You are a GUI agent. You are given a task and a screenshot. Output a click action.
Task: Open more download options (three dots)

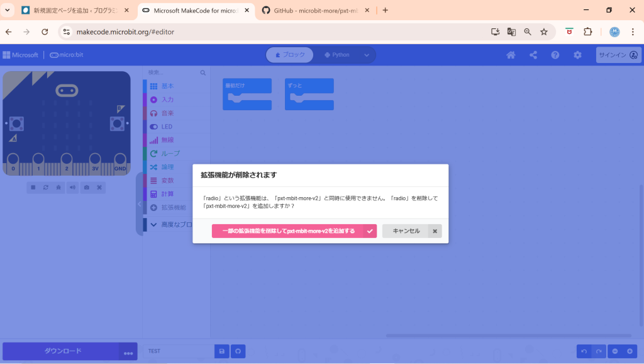pyautogui.click(x=128, y=352)
